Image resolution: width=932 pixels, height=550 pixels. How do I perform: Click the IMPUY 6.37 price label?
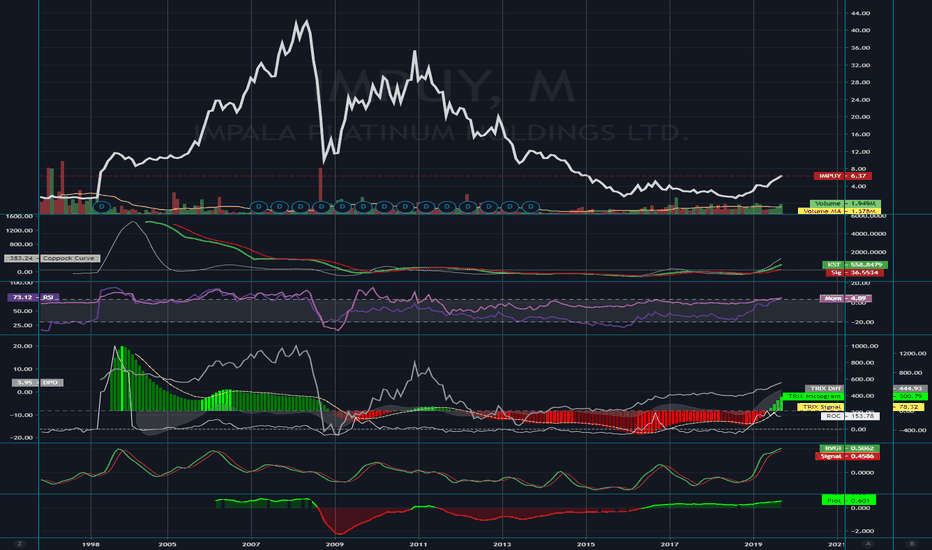[843, 176]
